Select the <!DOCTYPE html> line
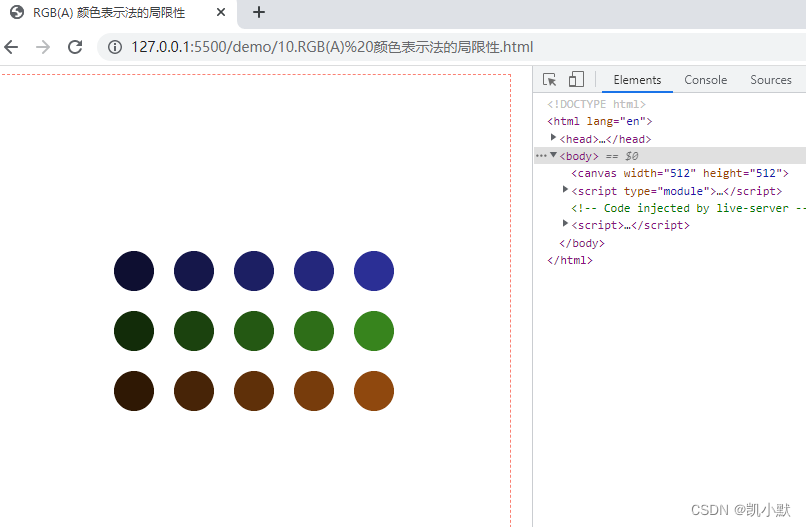This screenshot has width=806, height=527. (596, 104)
